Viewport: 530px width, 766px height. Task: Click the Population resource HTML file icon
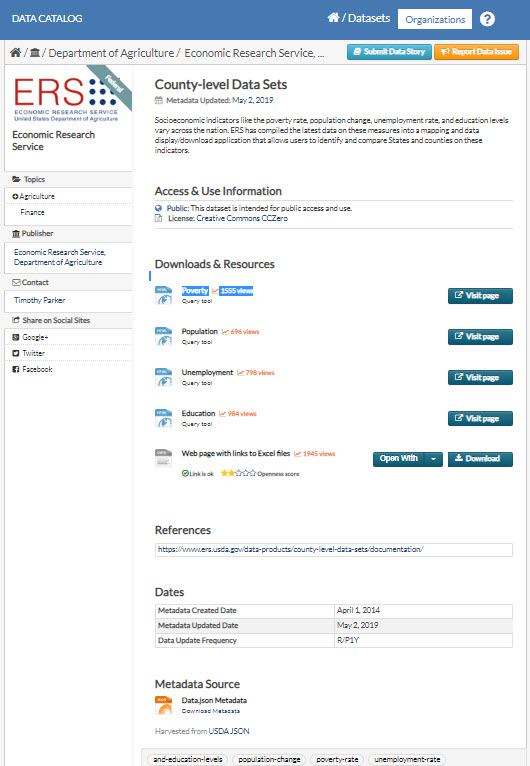pos(164,337)
